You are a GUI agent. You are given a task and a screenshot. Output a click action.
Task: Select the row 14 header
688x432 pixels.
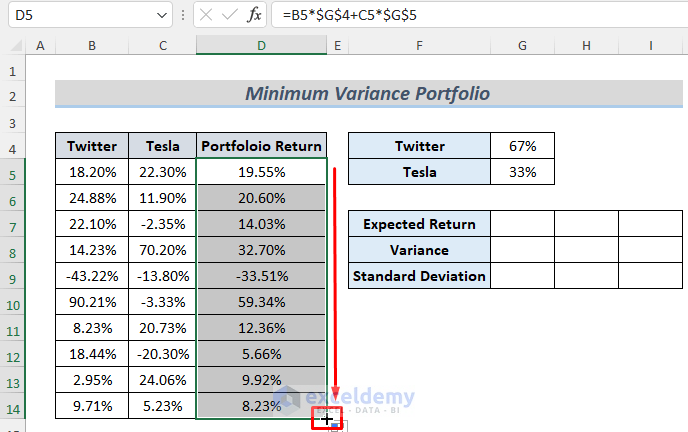click(x=13, y=406)
